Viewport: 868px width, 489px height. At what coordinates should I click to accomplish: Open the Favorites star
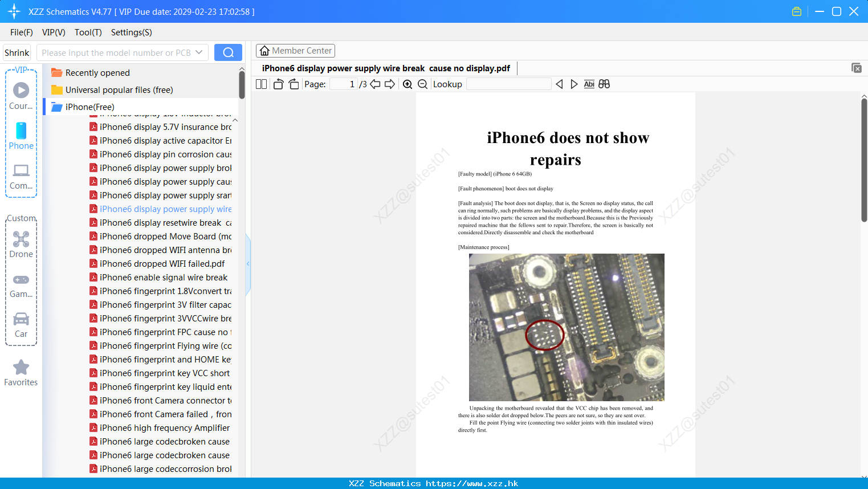[21, 373]
